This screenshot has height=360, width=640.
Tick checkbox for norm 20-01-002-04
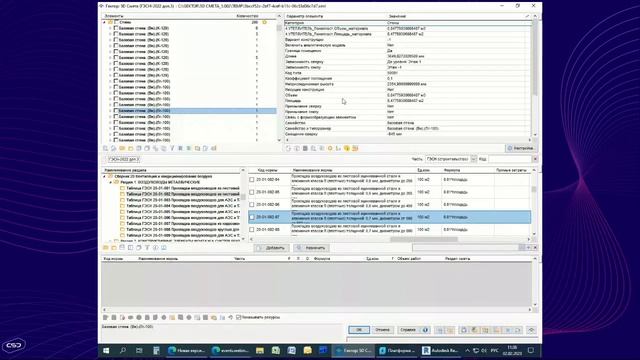point(252,180)
